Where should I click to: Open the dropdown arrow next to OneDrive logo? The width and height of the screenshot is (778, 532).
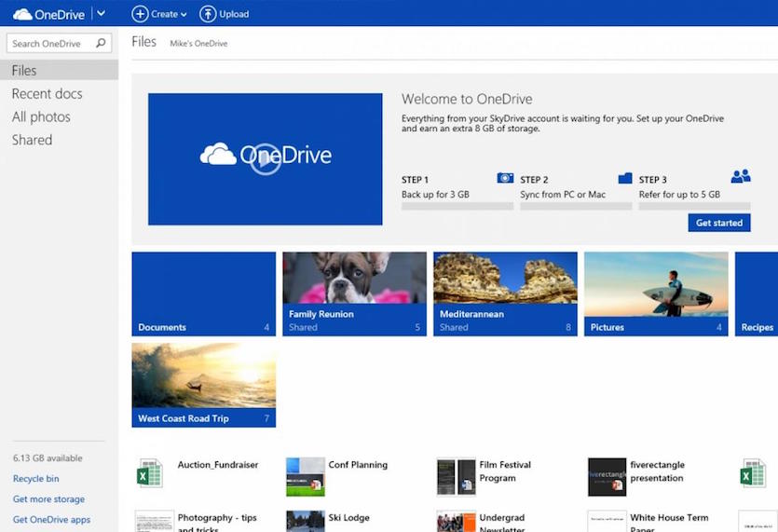[102, 13]
